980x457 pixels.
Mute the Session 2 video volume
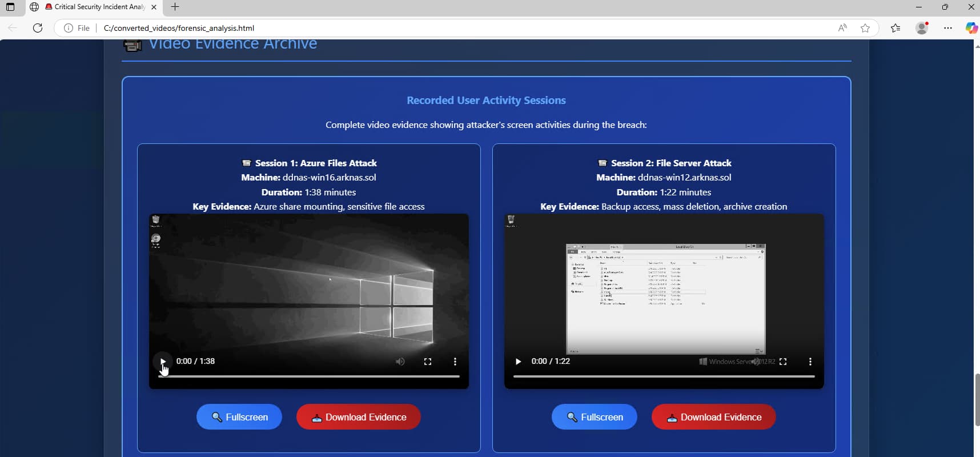click(x=756, y=362)
